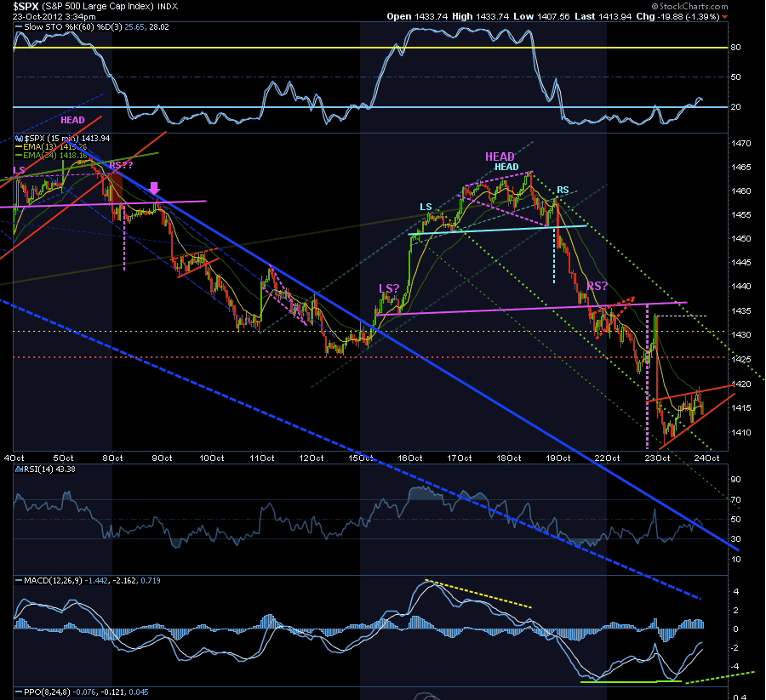Click the 1455 price axis label
This screenshot has height=700, width=766.
741,215
